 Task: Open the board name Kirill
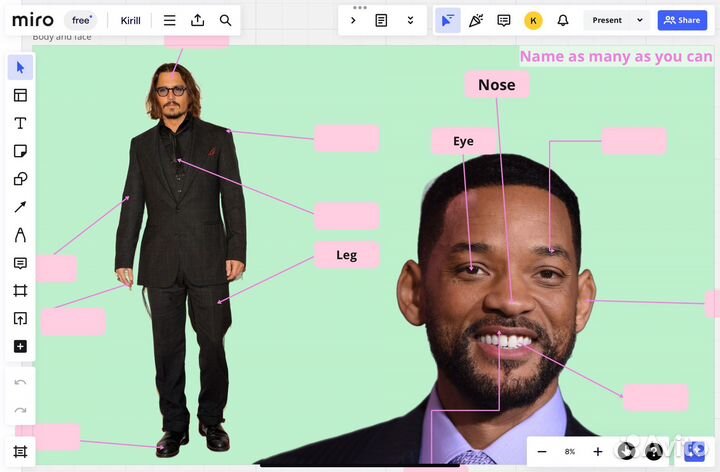click(131, 20)
